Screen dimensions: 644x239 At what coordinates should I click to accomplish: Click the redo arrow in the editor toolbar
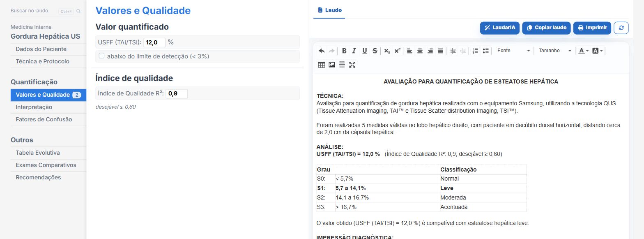coord(331,51)
